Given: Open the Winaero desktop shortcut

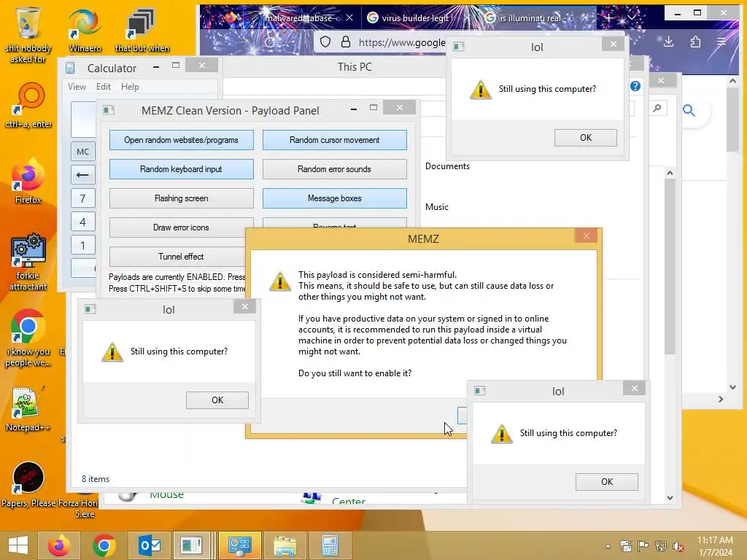Looking at the screenshot, I should pyautogui.click(x=85, y=29).
